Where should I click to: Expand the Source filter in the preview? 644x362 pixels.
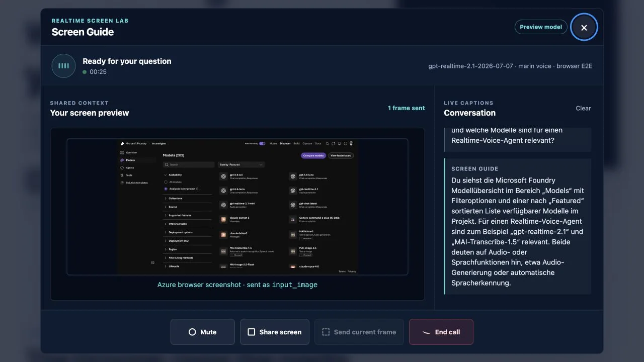[x=188, y=207]
